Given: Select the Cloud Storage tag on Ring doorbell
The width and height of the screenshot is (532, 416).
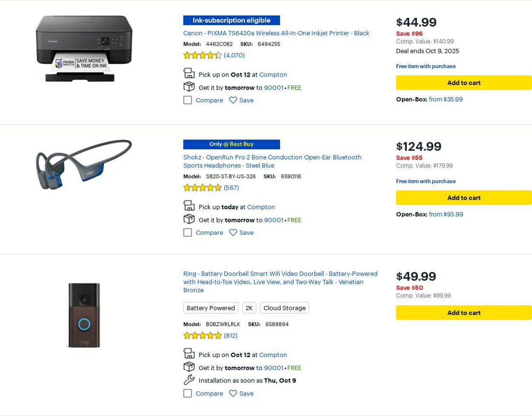Looking at the screenshot, I should [284, 308].
